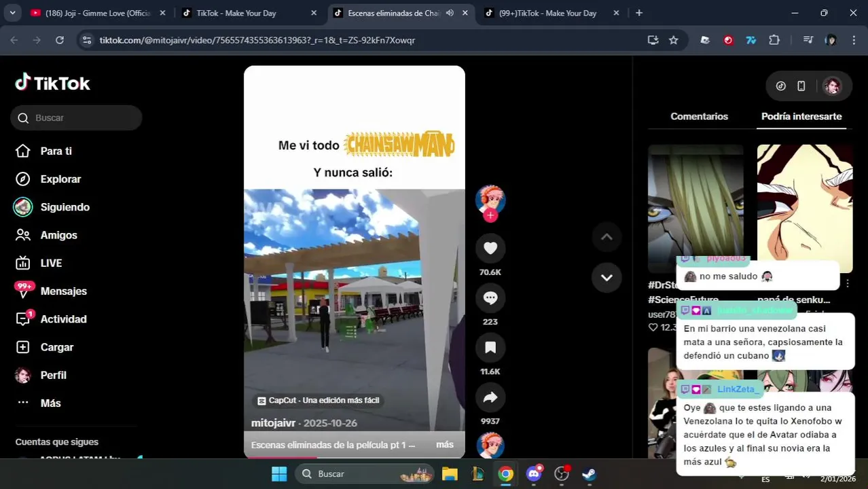Open File Explorer from the taskbar
Viewport: 868px width, 489px height.
click(x=450, y=473)
